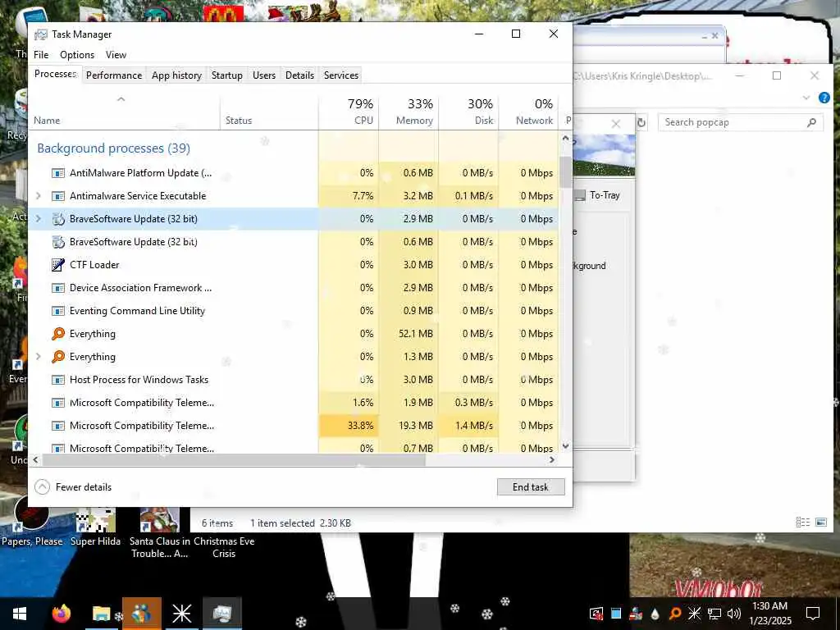Switch File Explorer to details view

point(802,522)
